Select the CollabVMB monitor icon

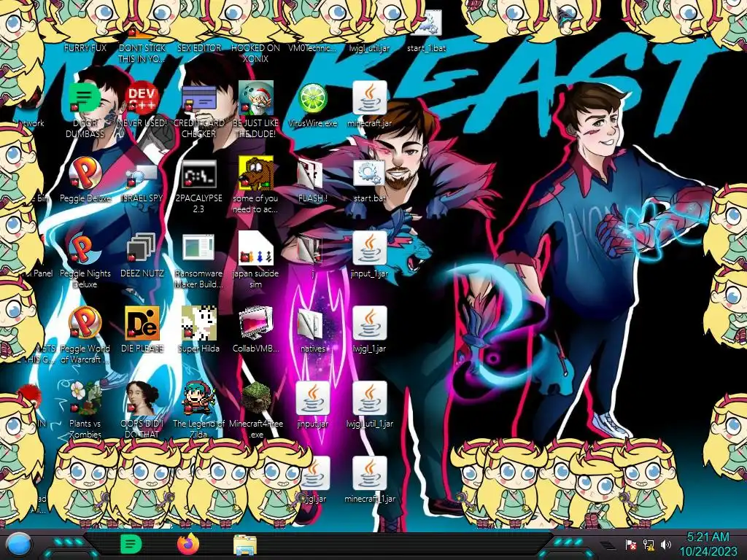256,323
